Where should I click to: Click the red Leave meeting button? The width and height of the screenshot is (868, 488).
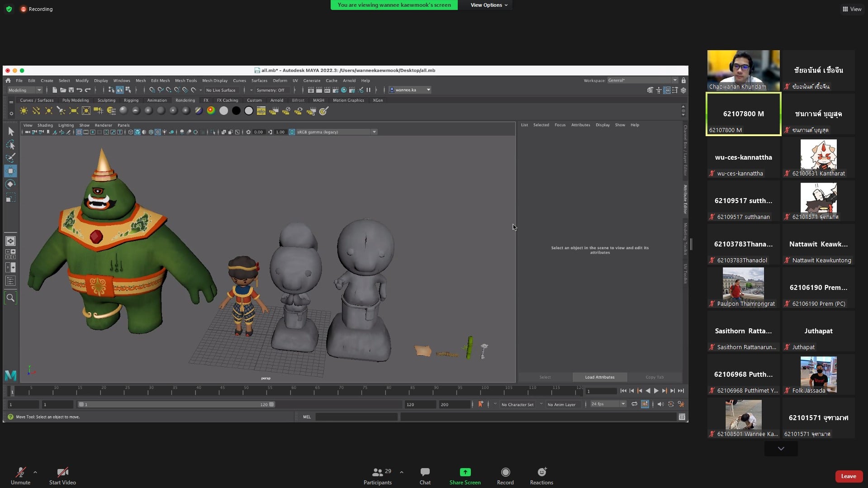(x=848, y=476)
